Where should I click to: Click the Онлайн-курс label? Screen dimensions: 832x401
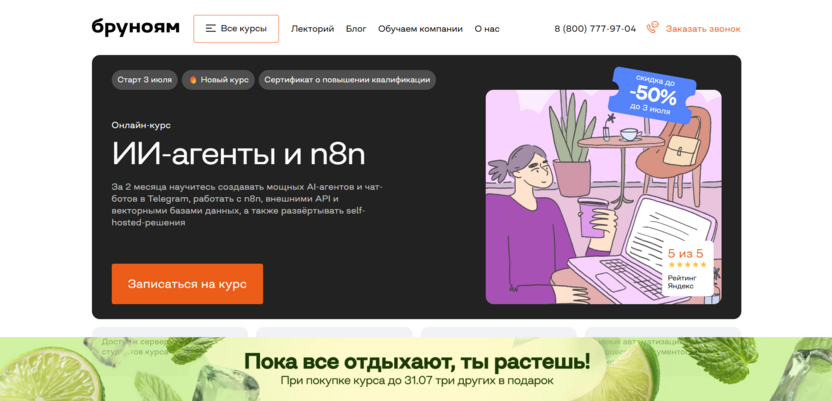(141, 126)
